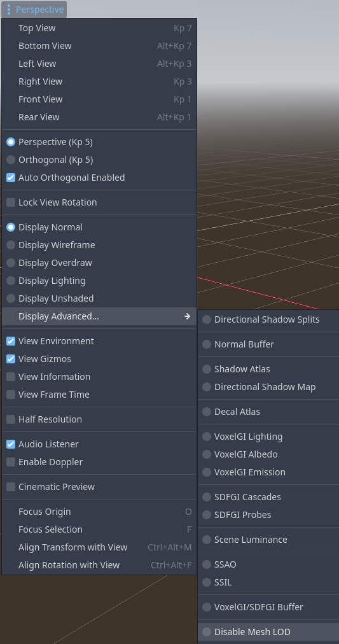Uncheck Auto Orthogonal Enabled
This screenshot has height=644, width=339.
[99, 178]
